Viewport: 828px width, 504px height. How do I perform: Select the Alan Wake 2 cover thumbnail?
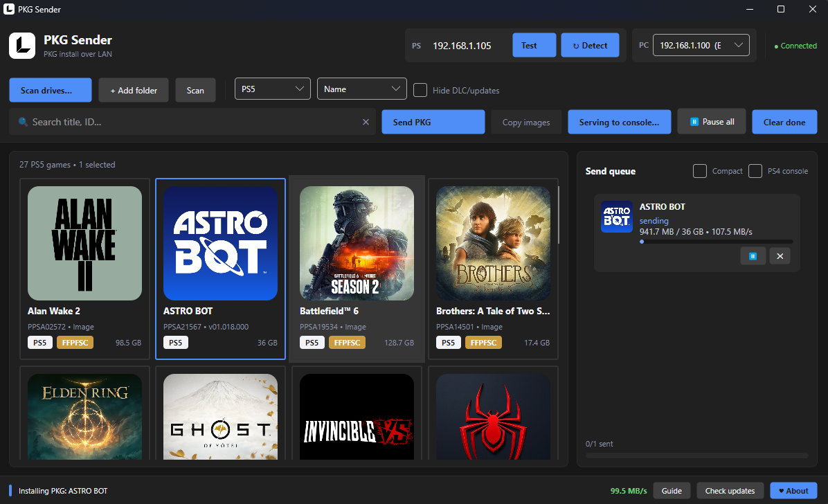85,243
